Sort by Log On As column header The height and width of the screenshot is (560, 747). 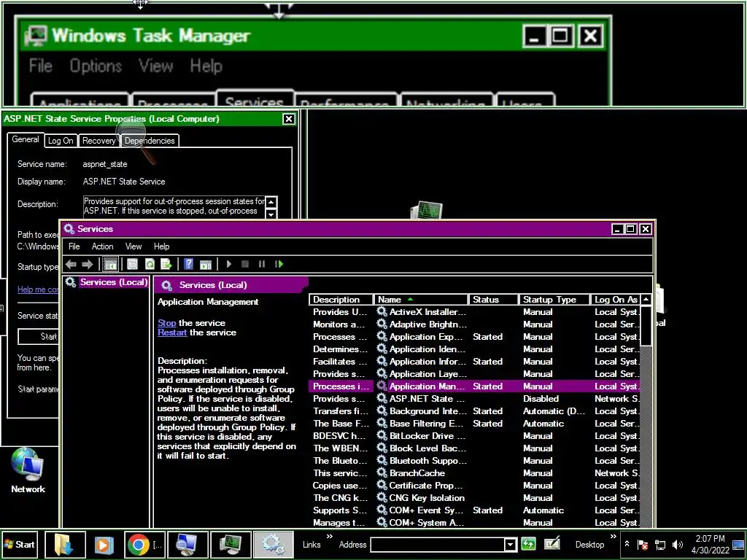[616, 300]
